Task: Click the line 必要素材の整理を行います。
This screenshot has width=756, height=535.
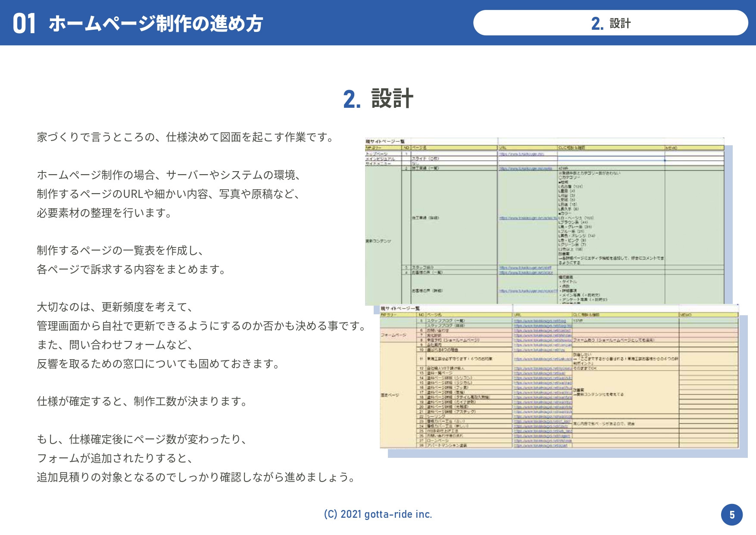Action: (105, 213)
